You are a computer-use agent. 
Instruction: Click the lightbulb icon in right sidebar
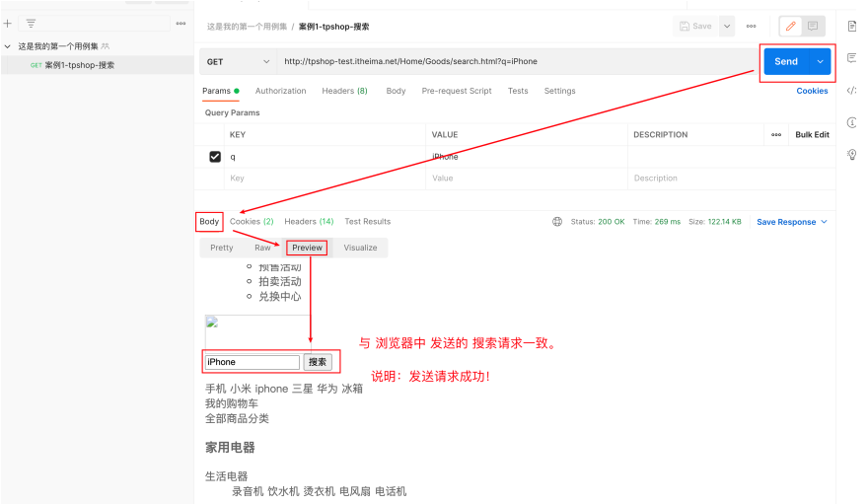852,154
